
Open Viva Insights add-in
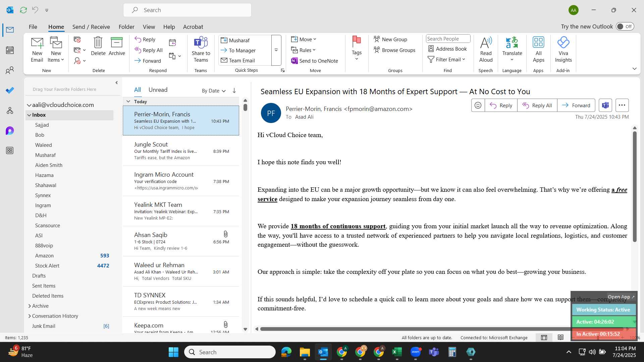[x=563, y=50]
